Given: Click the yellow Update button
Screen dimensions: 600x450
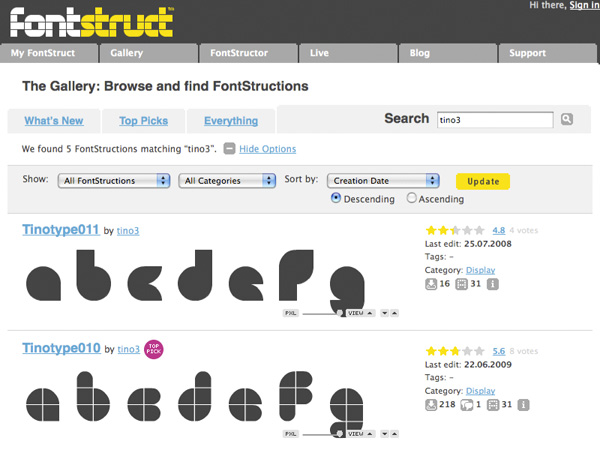Looking at the screenshot, I should pyautogui.click(x=483, y=181).
